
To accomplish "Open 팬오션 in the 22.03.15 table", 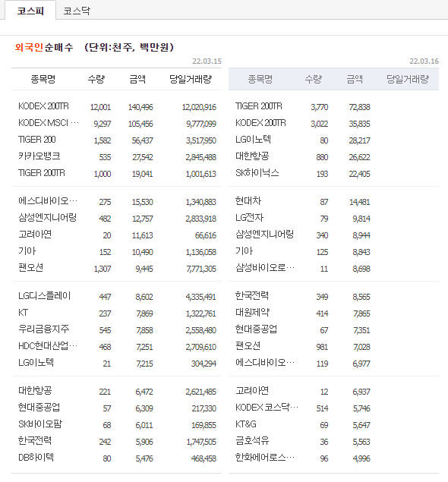I will tap(30, 268).
